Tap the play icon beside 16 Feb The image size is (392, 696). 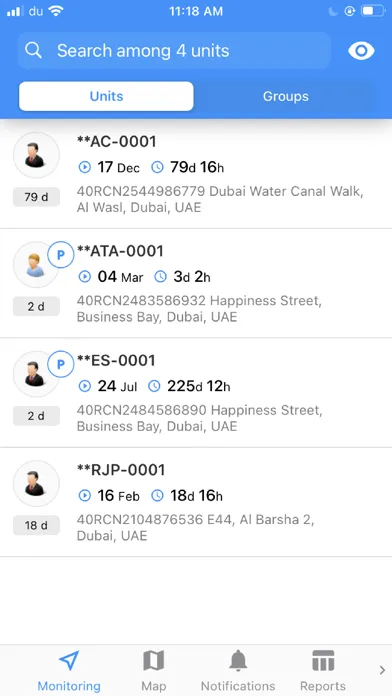pyautogui.click(x=84, y=496)
